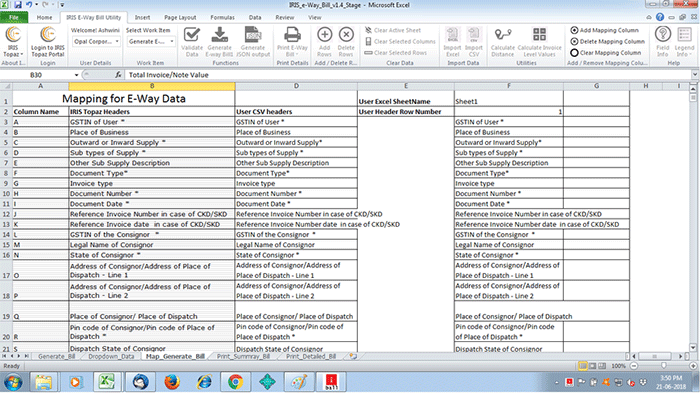Open Customize Quick Access Toolbar dropdown

tap(62, 5)
